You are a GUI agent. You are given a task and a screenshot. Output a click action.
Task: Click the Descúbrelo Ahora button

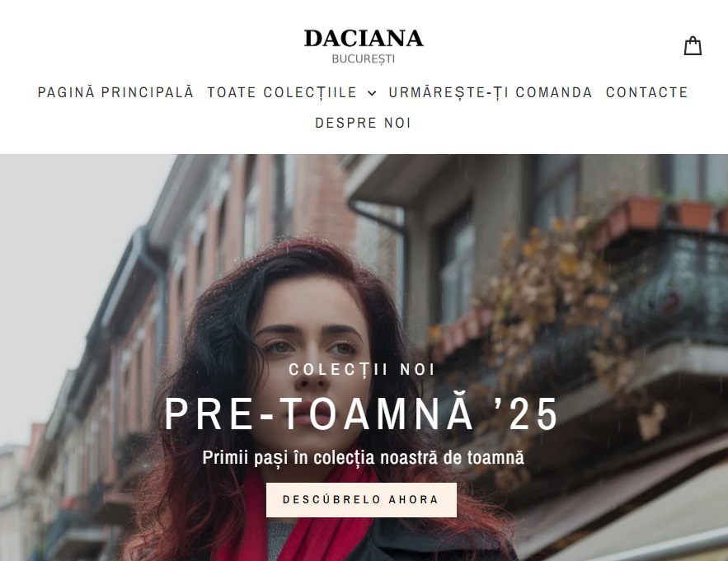tap(361, 500)
